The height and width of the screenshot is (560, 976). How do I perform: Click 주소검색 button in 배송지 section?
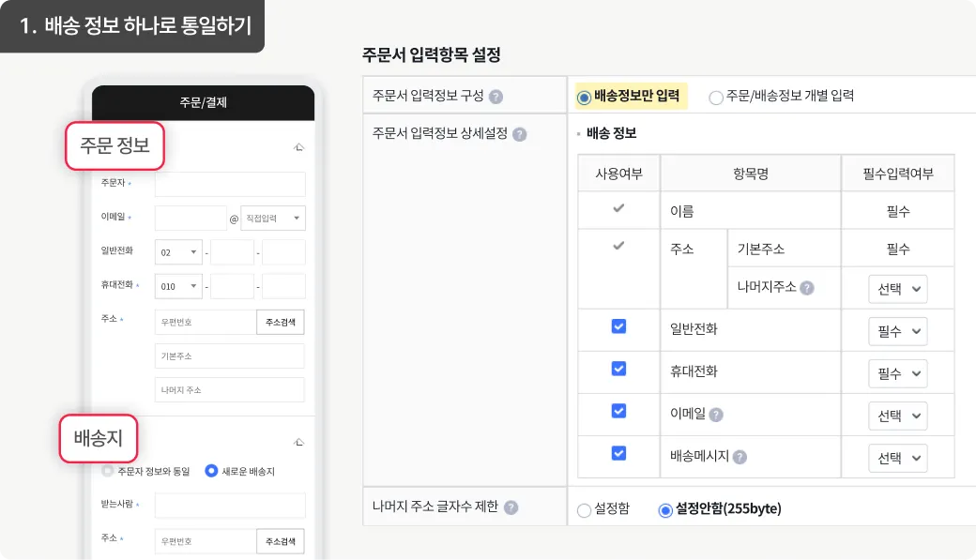280,541
